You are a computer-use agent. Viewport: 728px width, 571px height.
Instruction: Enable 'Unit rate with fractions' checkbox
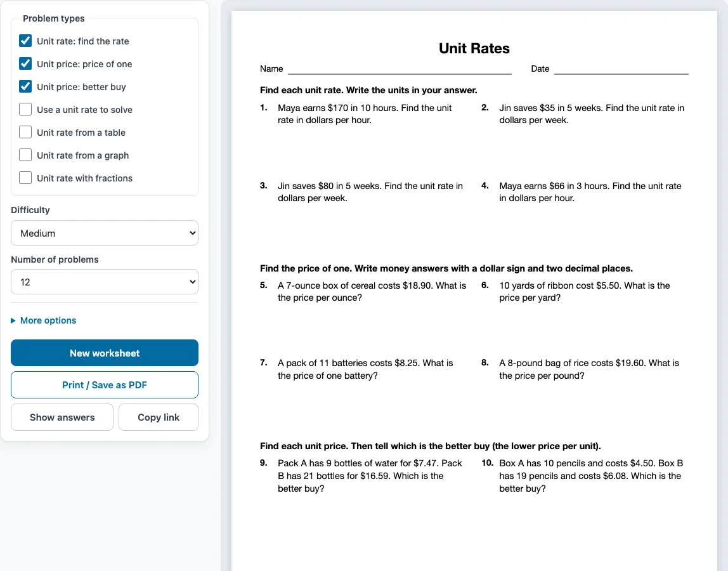tap(25, 178)
